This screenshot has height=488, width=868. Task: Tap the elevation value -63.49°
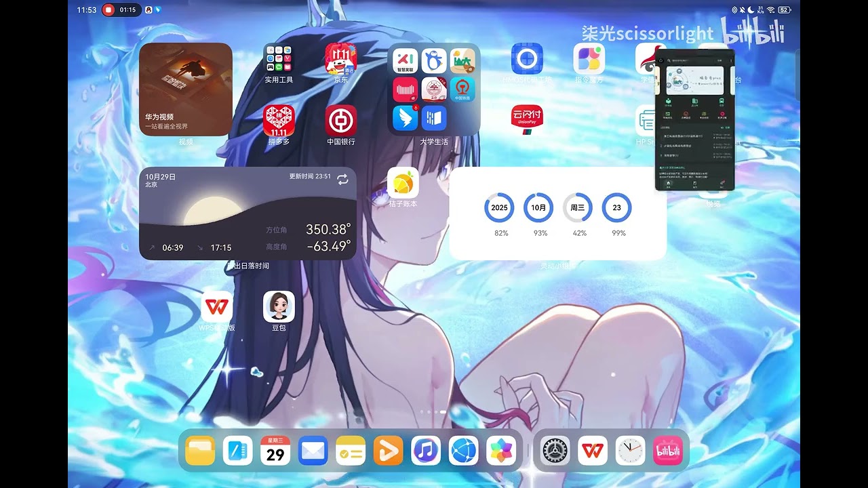328,245
